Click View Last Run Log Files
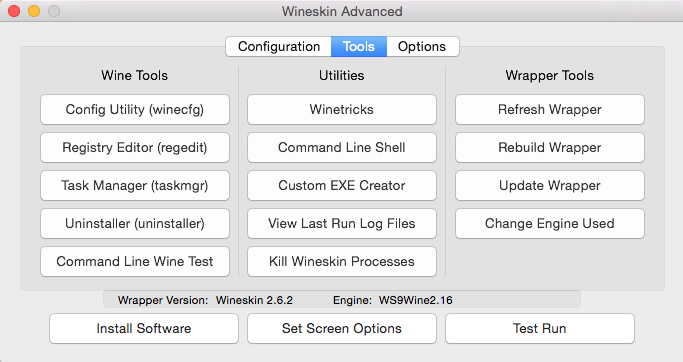 tap(342, 223)
